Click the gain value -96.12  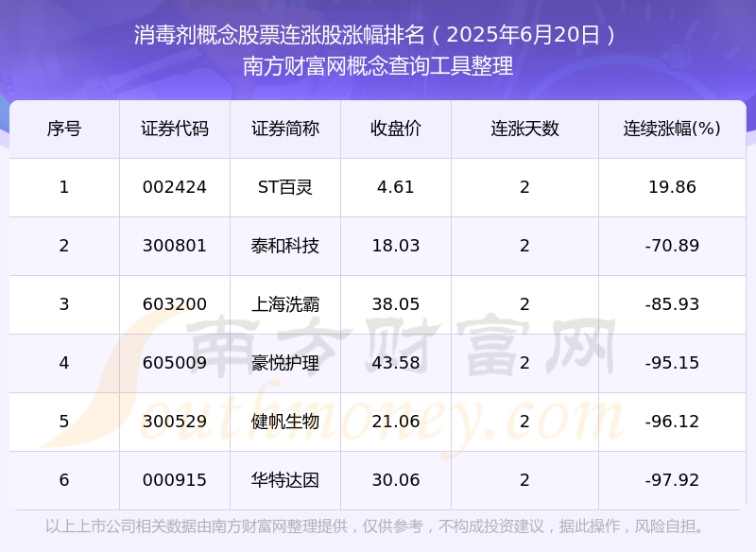click(672, 422)
